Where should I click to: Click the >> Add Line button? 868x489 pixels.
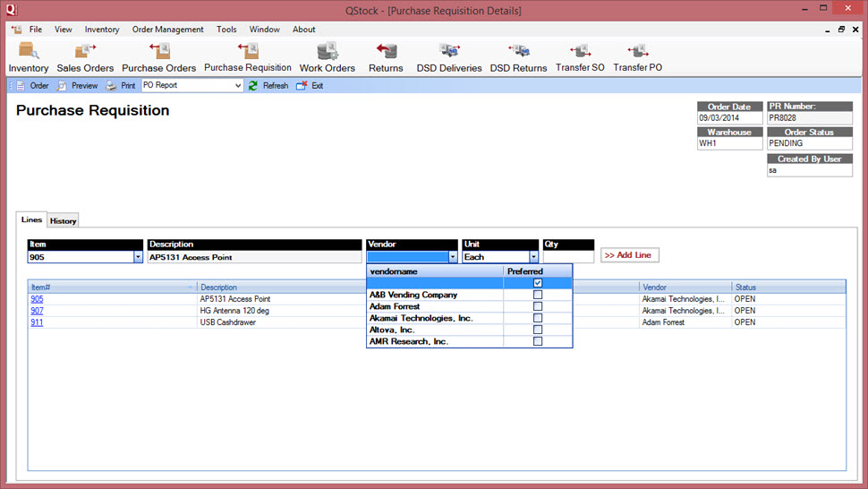(x=629, y=255)
